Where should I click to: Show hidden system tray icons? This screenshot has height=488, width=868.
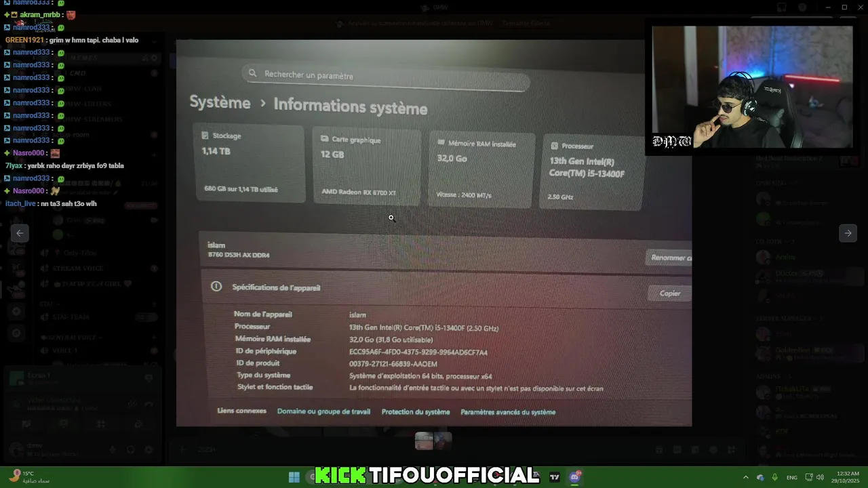(x=746, y=477)
